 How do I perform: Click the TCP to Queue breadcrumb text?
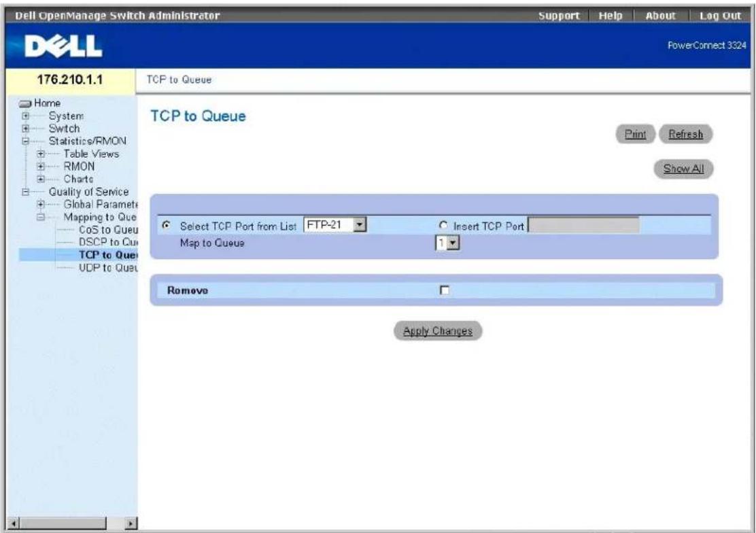179,80
